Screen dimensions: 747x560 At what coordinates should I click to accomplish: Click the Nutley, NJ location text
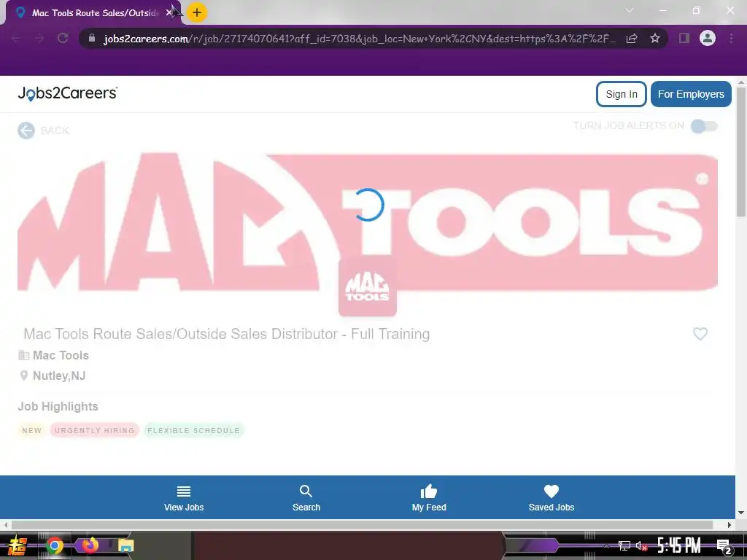pos(59,376)
